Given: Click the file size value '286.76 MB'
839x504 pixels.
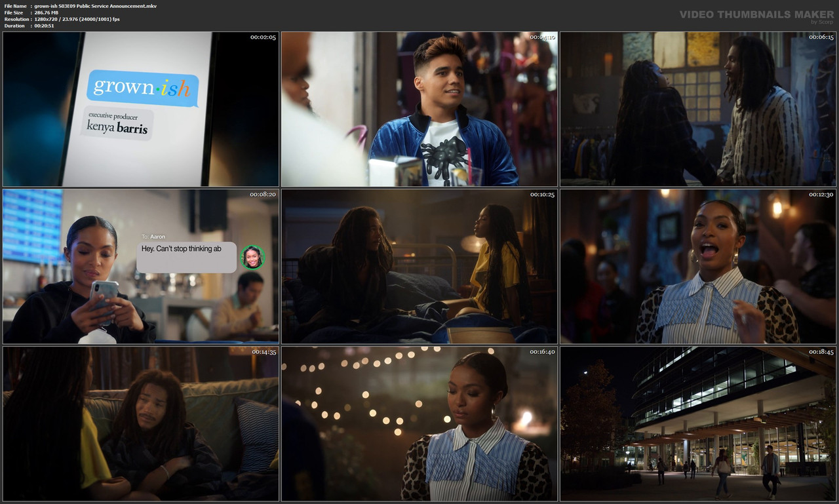Looking at the screenshot, I should click(x=47, y=12).
